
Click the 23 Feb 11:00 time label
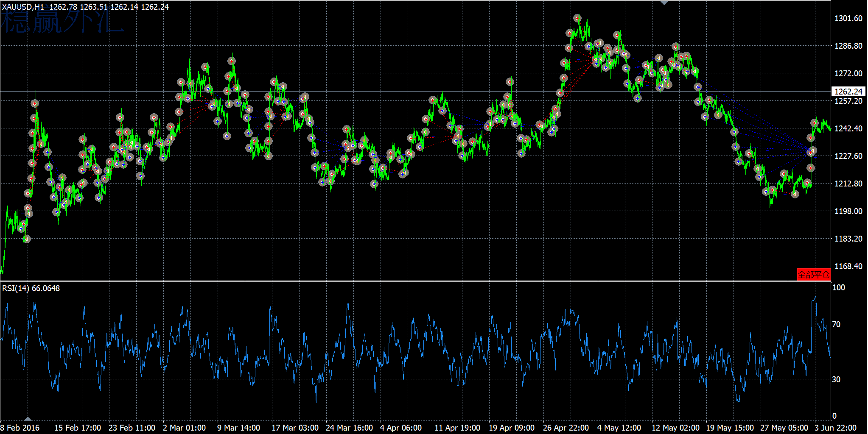[132, 428]
